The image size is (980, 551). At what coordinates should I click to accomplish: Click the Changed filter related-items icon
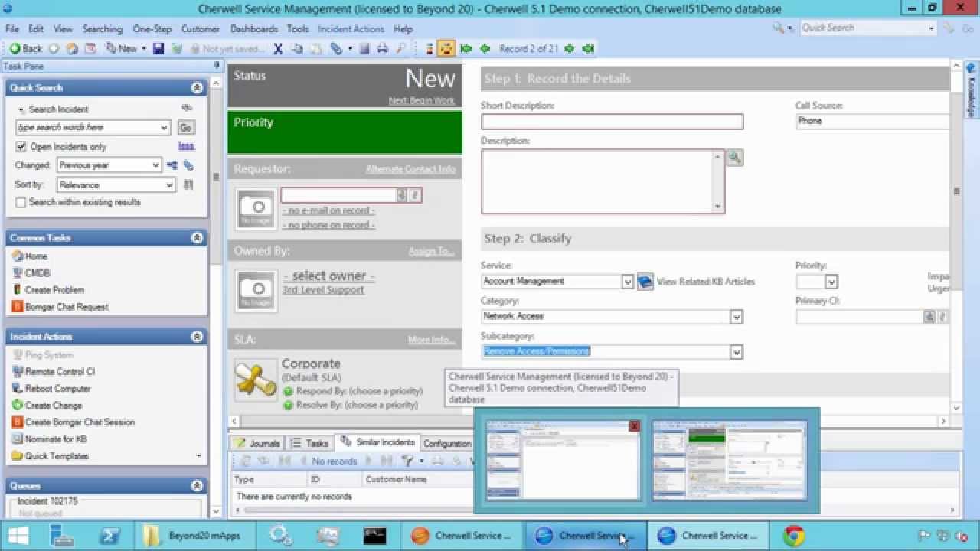point(172,165)
